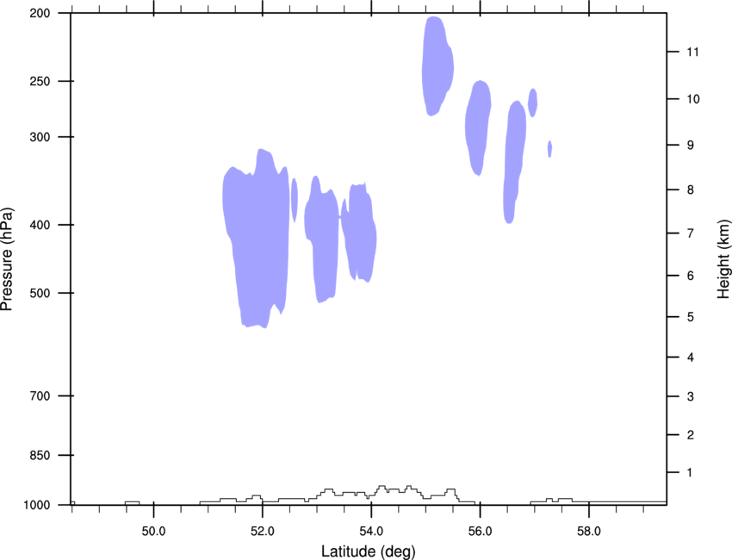The image size is (732, 560).
Task: Click the 11 km height label
Action: tap(692, 52)
